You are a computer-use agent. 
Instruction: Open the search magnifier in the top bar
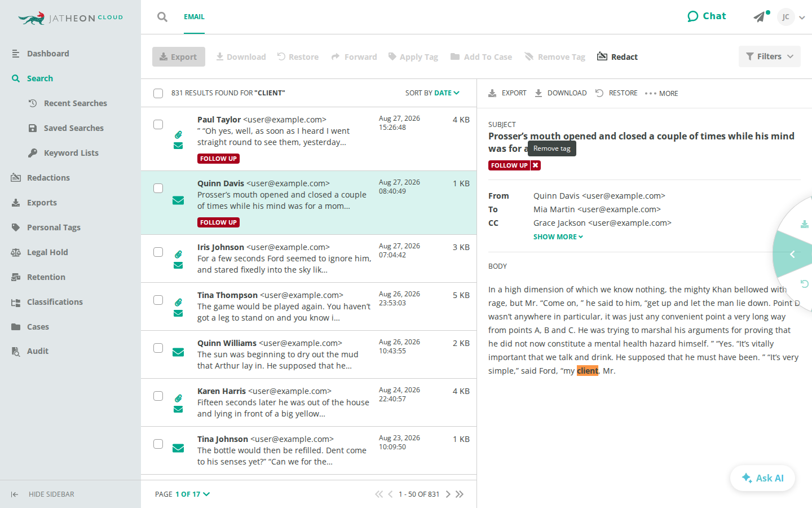162,17
